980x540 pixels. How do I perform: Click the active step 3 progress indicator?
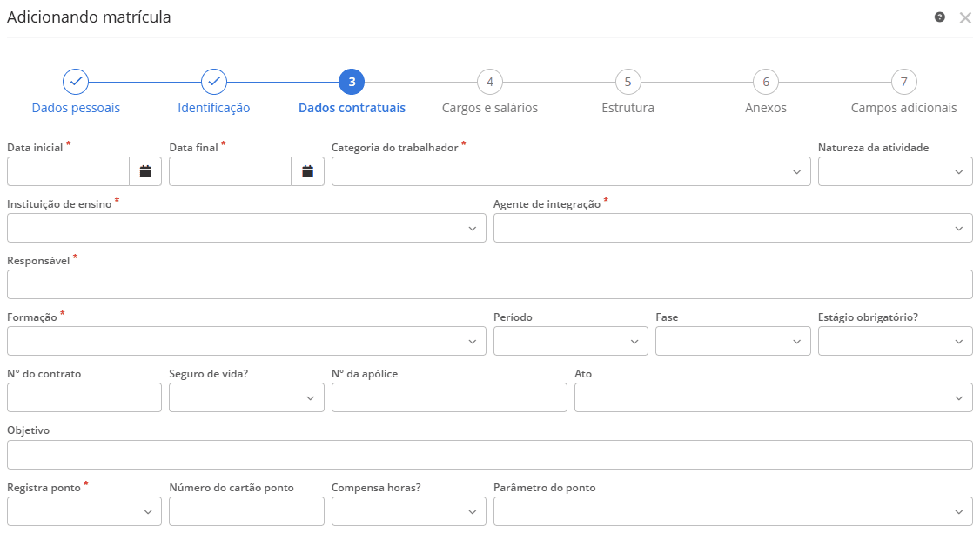click(351, 81)
